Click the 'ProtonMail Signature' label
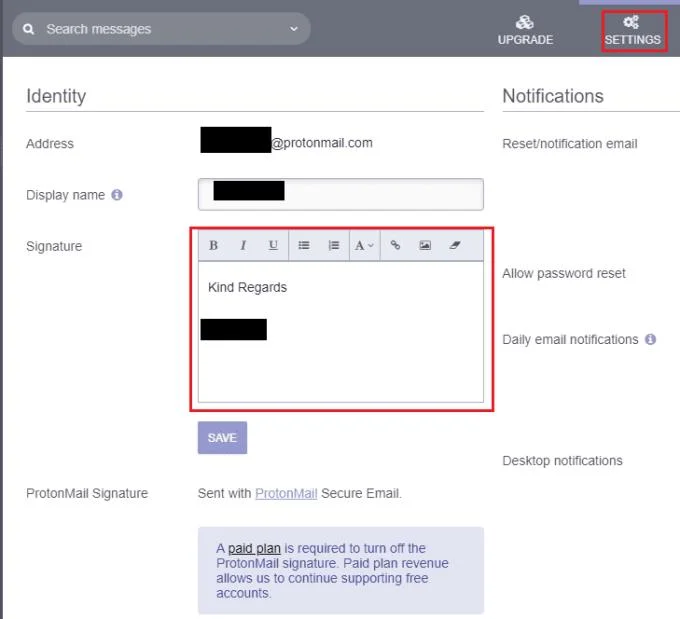Screen dimensions: 680x619 pyautogui.click(x=87, y=494)
